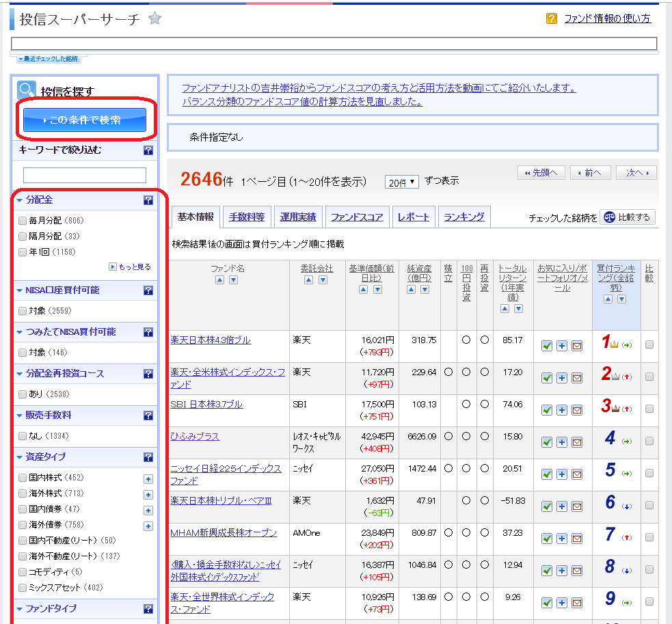Open the 運用実績 tab

[298, 217]
